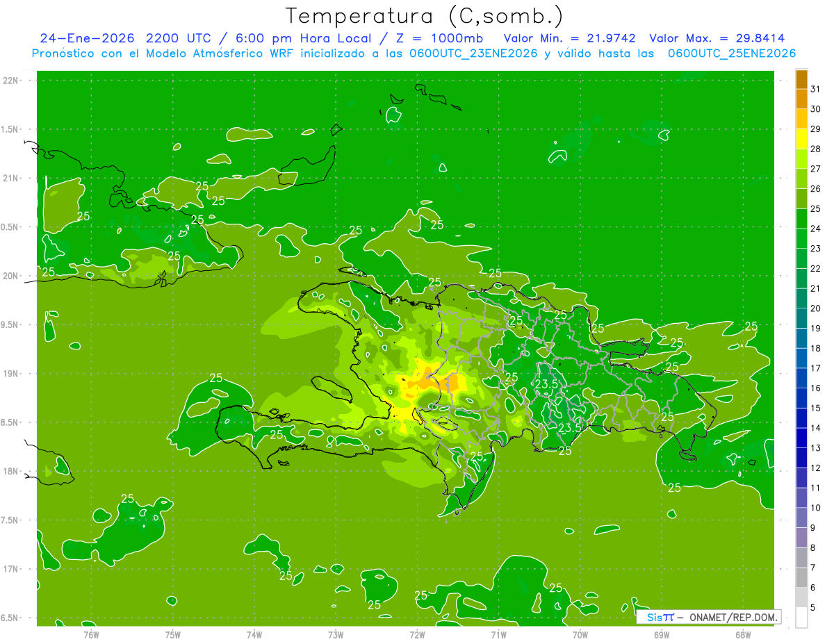
Task: Click the "31" label on the color scale
Action: pos(815,89)
